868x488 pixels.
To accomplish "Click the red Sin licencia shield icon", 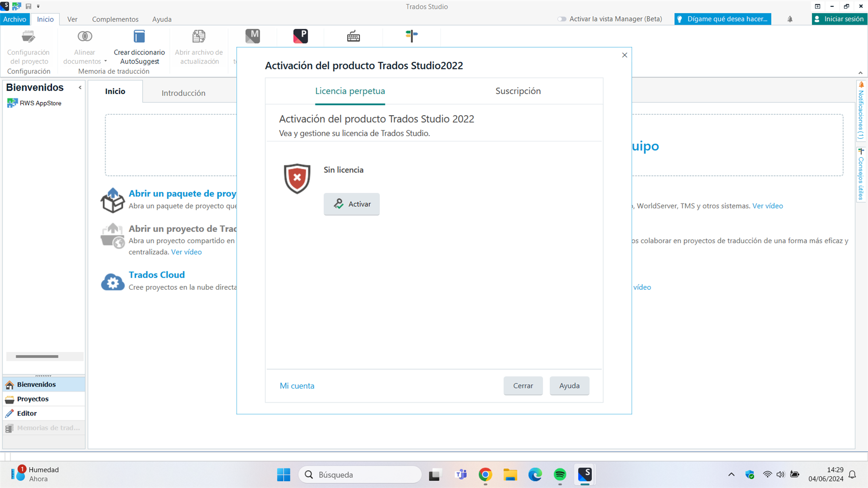I will pyautogui.click(x=297, y=178).
